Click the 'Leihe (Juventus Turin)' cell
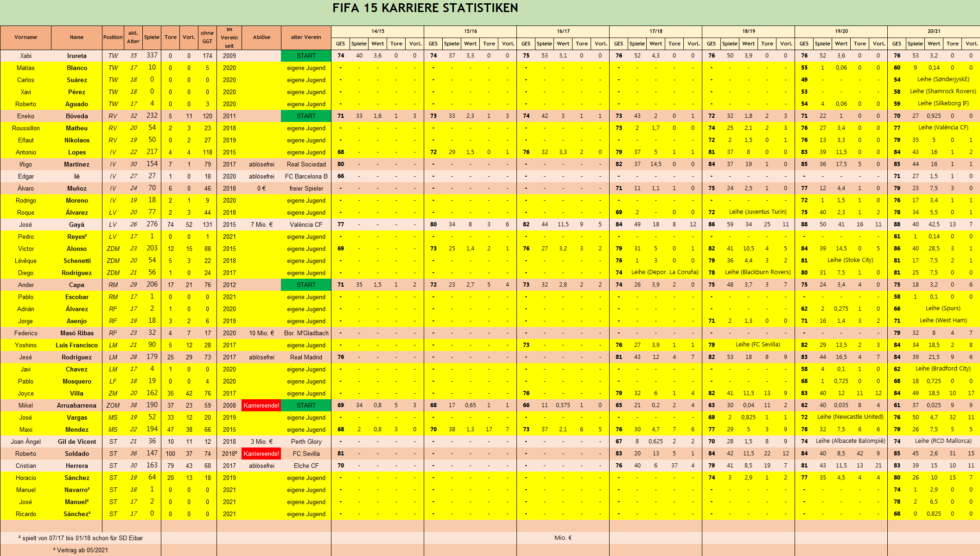Image resolution: width=980 pixels, height=556 pixels. click(757, 212)
